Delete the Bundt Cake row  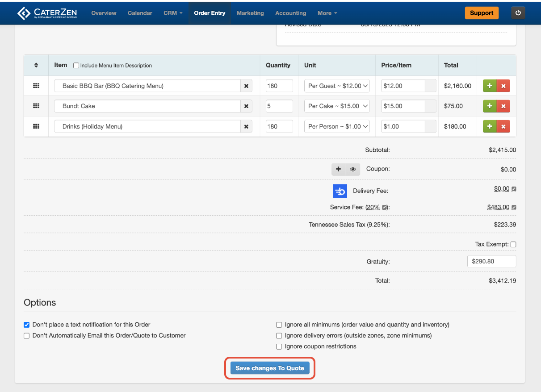pyautogui.click(x=503, y=106)
